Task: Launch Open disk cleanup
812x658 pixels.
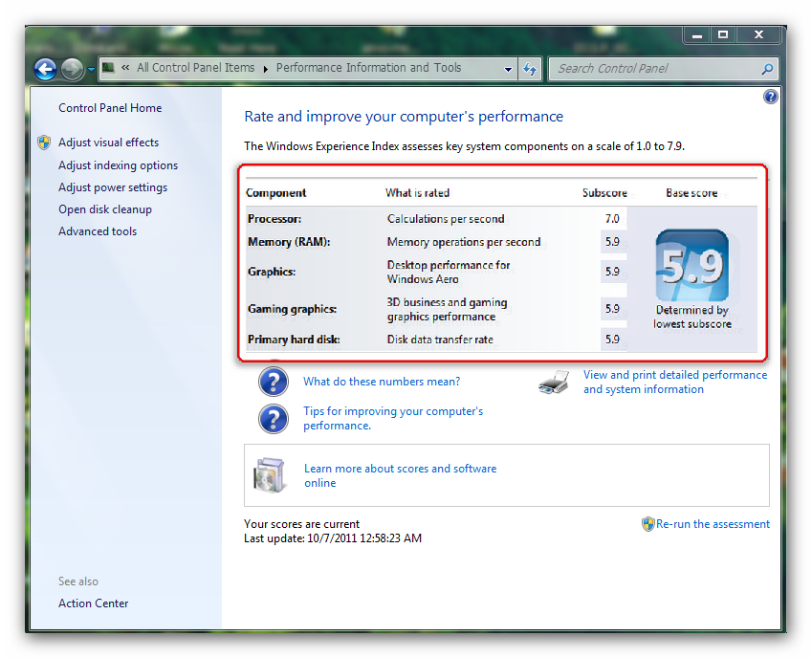Action: pos(105,209)
